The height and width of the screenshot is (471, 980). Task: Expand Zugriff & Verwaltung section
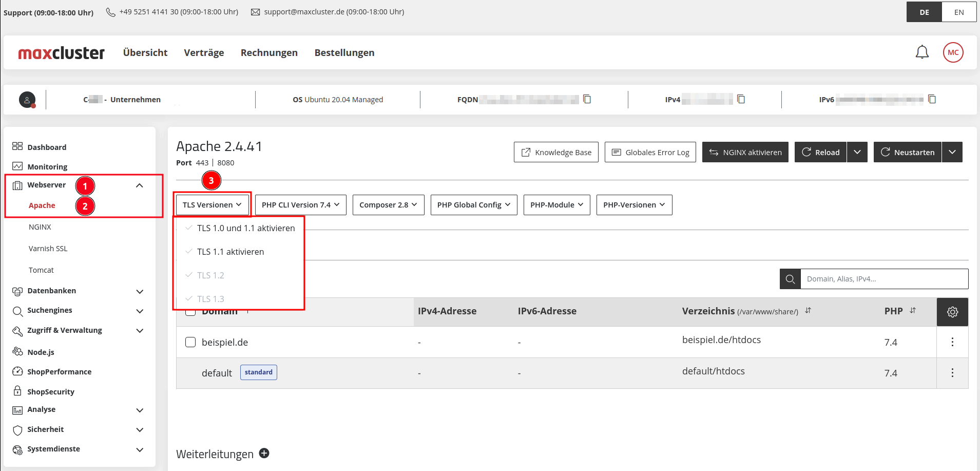click(140, 330)
